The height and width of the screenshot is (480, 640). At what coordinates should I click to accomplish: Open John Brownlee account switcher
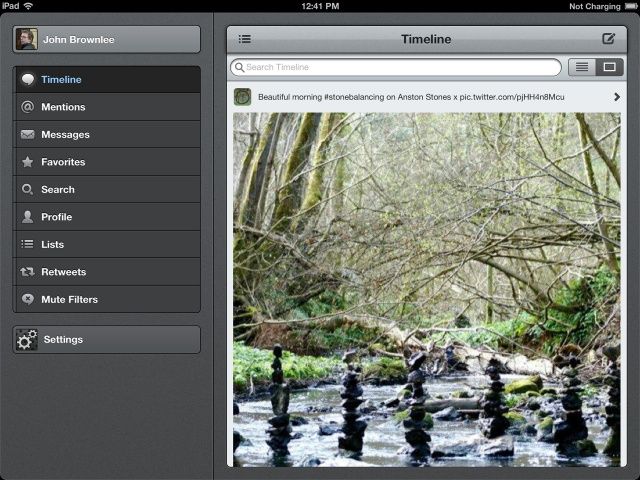[107, 39]
